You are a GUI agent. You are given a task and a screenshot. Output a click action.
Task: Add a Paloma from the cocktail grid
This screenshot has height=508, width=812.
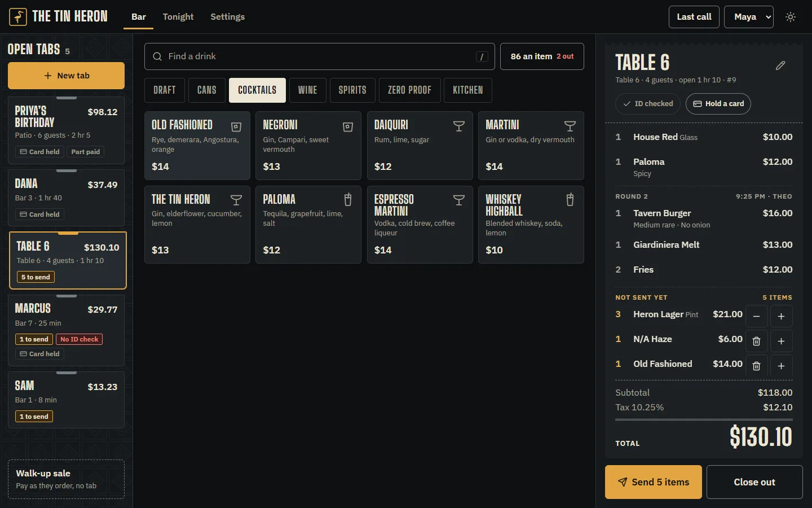tap(308, 225)
